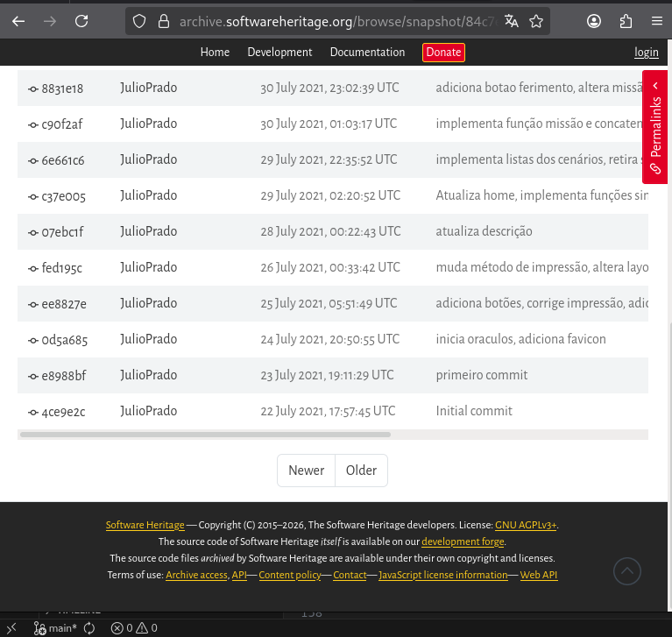Image resolution: width=672 pixels, height=637 pixels.
Task: Reload the current page
Action: (x=81, y=21)
